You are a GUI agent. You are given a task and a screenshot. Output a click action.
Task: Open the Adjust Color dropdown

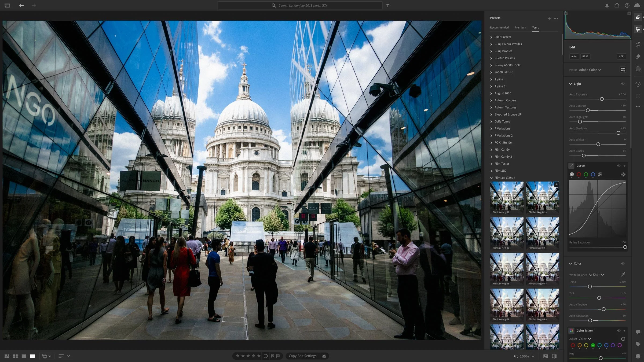585,339
